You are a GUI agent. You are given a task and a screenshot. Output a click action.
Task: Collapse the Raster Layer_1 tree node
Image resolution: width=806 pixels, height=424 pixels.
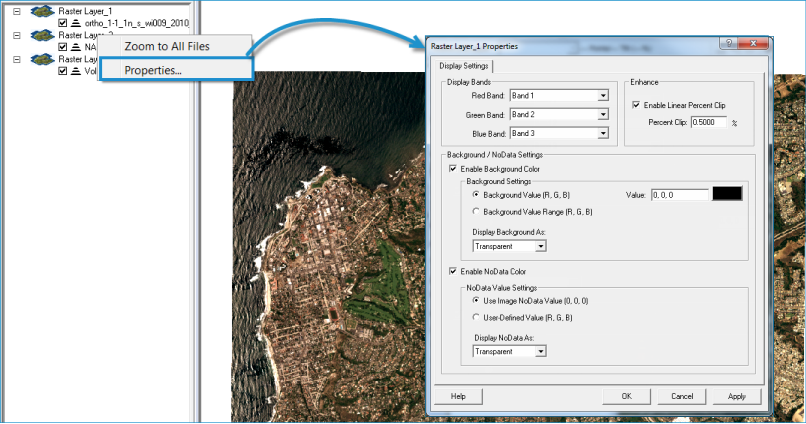pos(17,11)
